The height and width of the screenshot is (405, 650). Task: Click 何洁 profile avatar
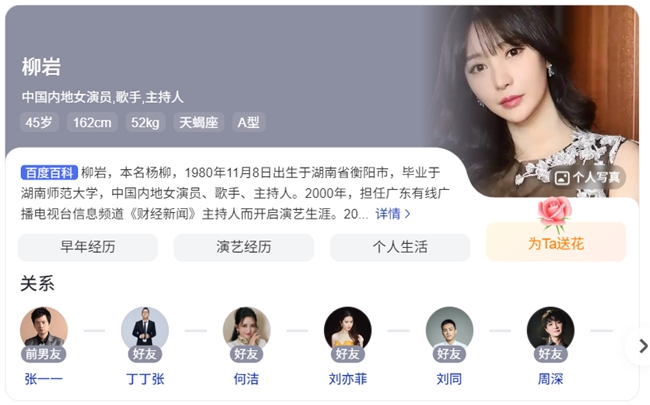tap(246, 330)
